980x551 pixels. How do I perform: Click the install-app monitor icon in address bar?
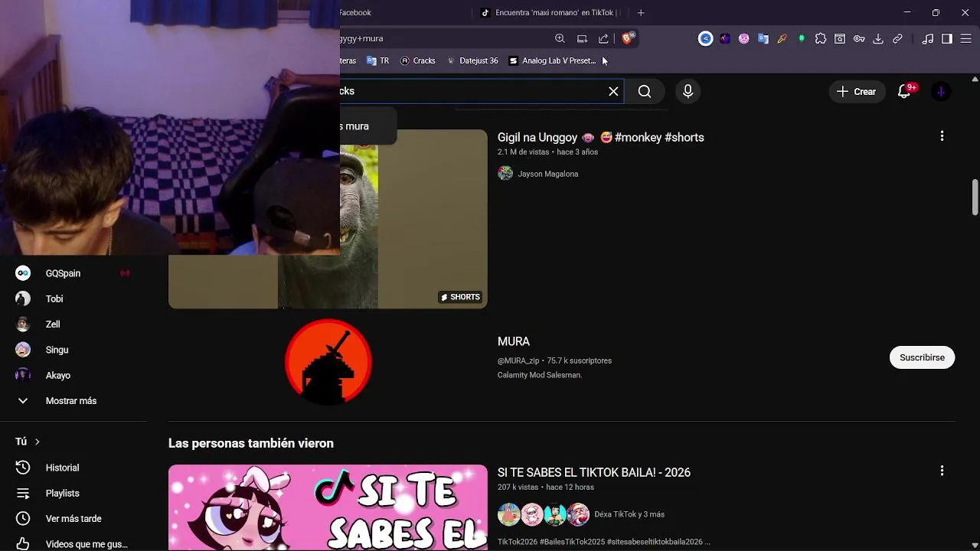pyautogui.click(x=582, y=38)
